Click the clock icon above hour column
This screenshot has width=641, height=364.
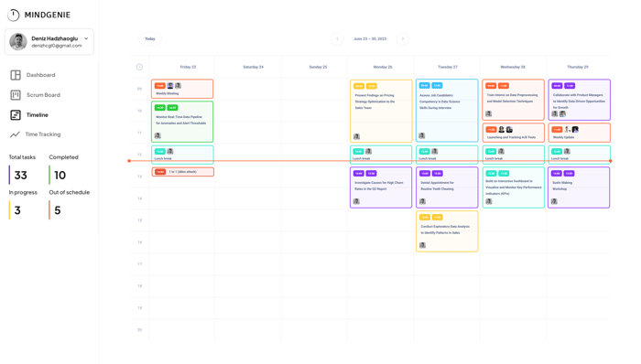pyautogui.click(x=139, y=67)
